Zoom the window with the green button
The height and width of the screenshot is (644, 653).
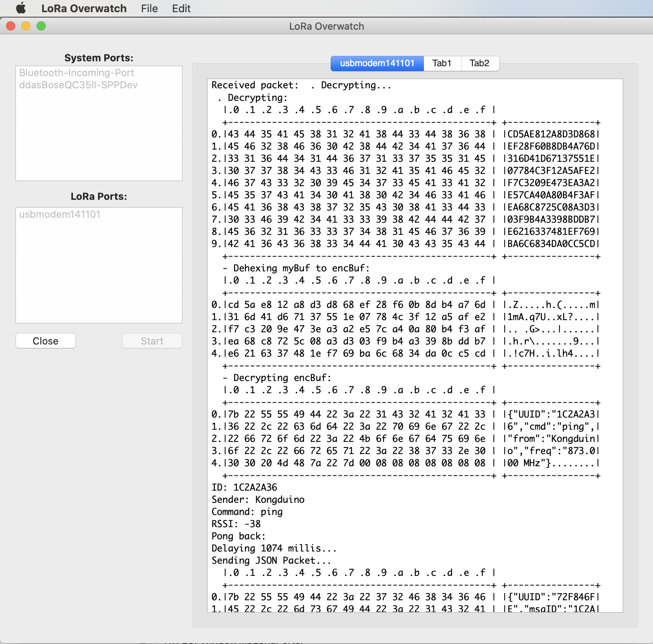point(41,26)
